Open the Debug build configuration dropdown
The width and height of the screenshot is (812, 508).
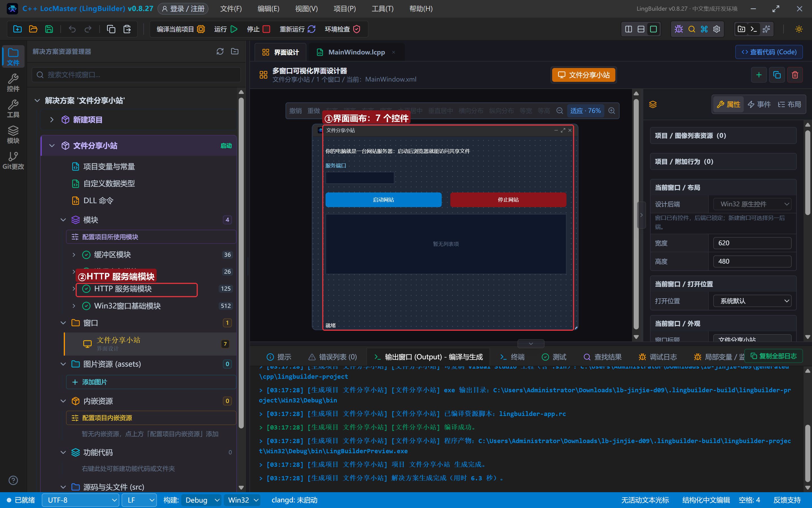tap(201, 500)
